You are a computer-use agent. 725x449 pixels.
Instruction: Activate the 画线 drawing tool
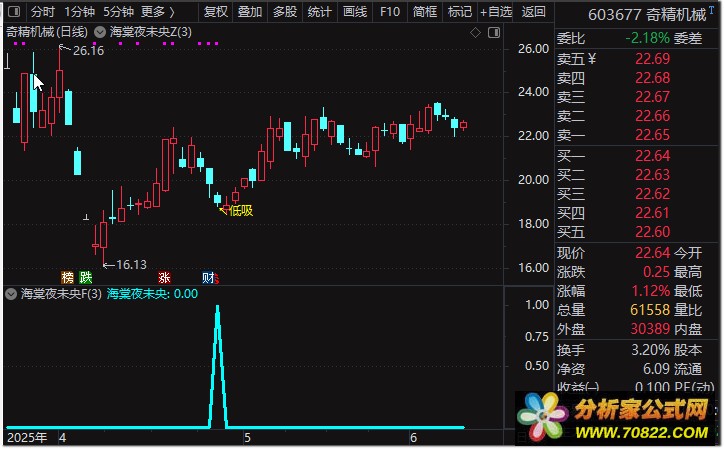tap(355, 12)
